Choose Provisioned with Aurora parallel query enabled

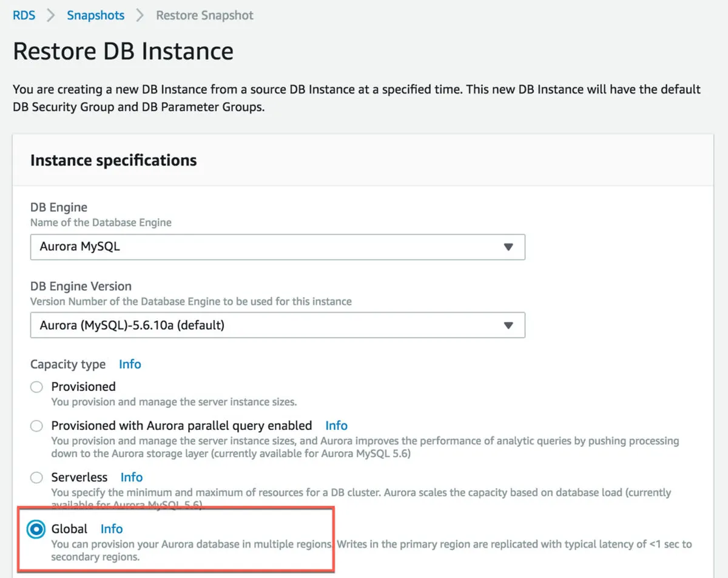[x=37, y=426]
